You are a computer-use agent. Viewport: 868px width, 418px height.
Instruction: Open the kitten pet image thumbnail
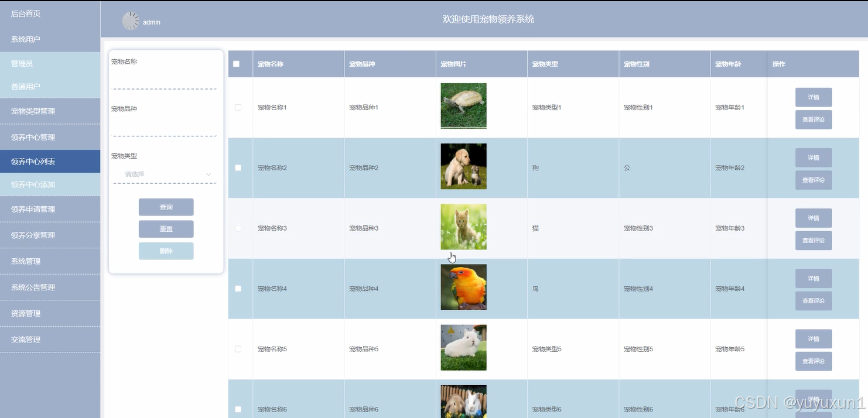click(463, 227)
